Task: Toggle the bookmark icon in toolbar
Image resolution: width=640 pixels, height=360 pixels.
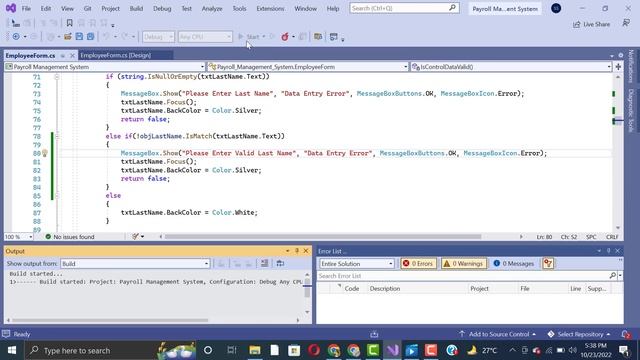Action: (x=69, y=23)
